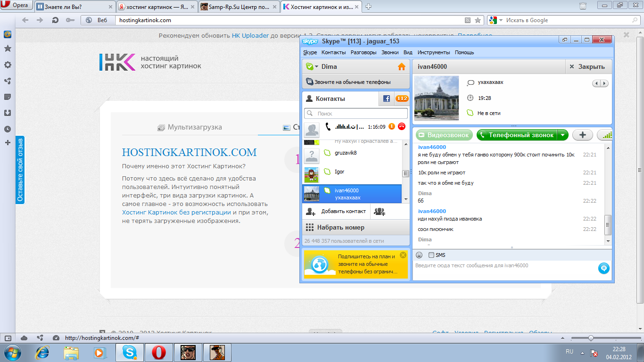The height and width of the screenshot is (362, 644).
Task: Close the Skype promo banner
Action: click(x=403, y=255)
